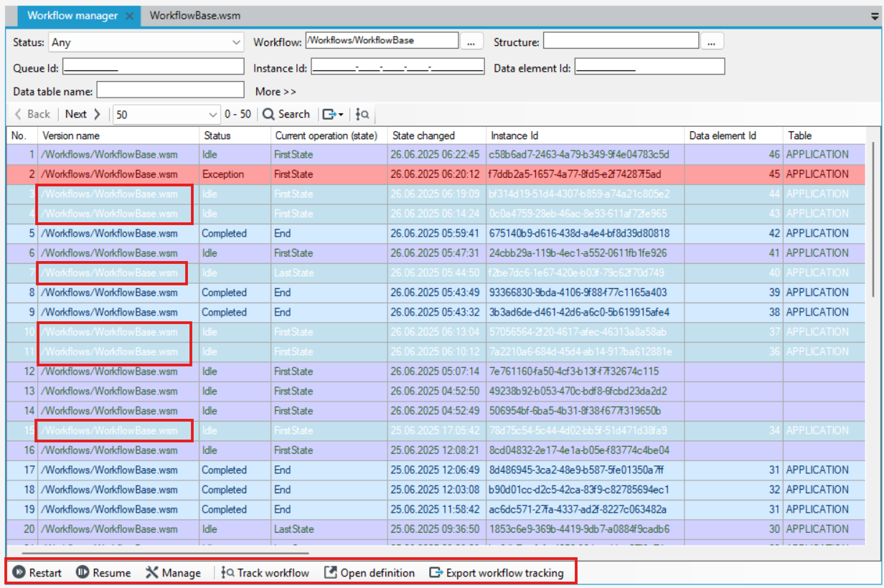Focus the Data element Id filter field

click(649, 67)
